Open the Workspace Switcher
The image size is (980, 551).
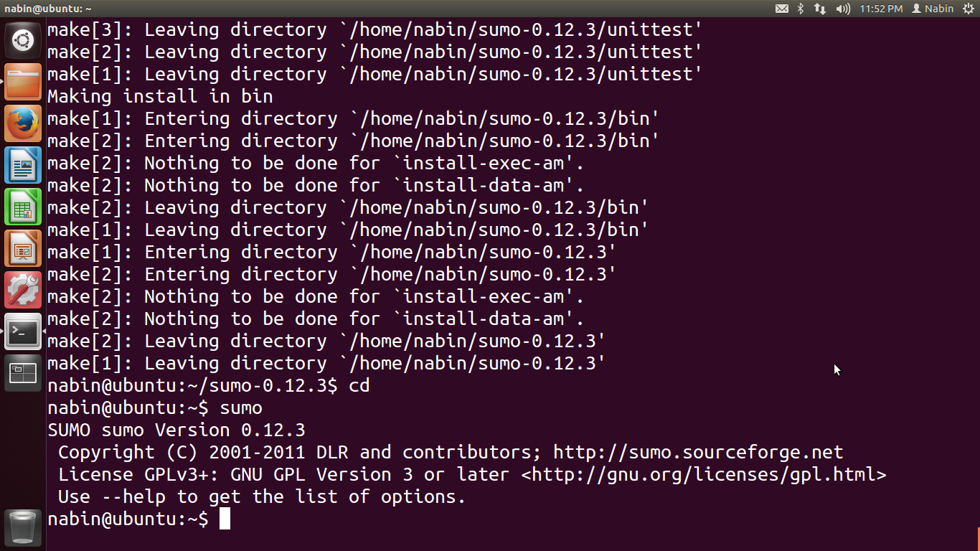click(22, 372)
